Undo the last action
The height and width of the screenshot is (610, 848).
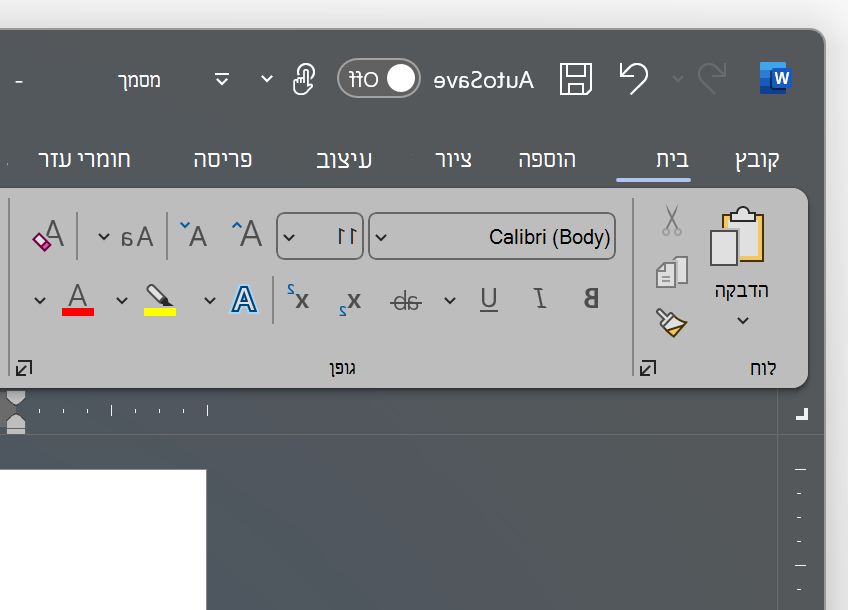tap(634, 78)
